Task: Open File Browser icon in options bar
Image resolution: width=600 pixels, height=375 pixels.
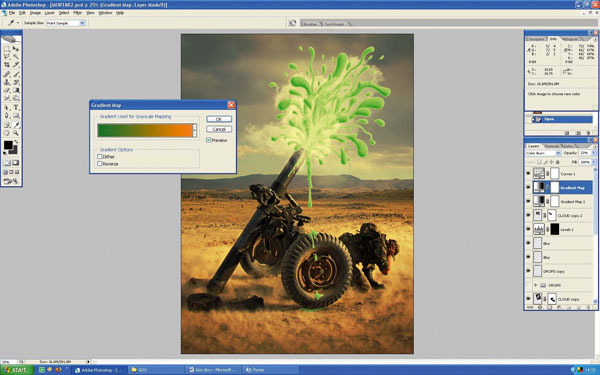Action: pos(292,23)
